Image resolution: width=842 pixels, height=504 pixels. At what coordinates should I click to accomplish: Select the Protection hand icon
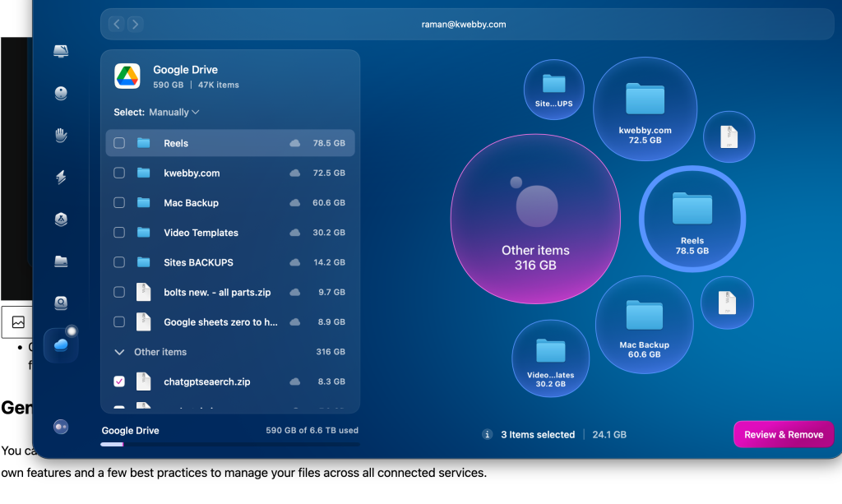[x=61, y=135]
